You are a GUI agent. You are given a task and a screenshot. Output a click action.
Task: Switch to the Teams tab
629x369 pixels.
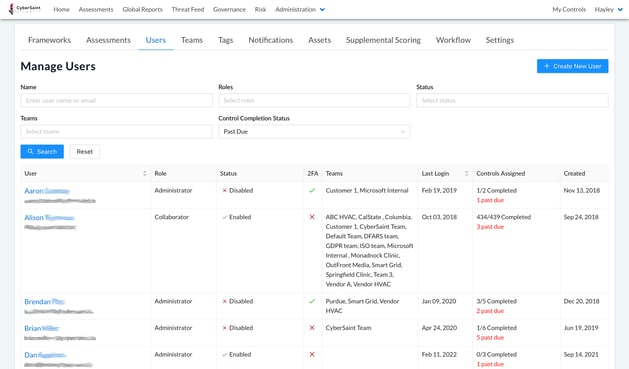192,40
